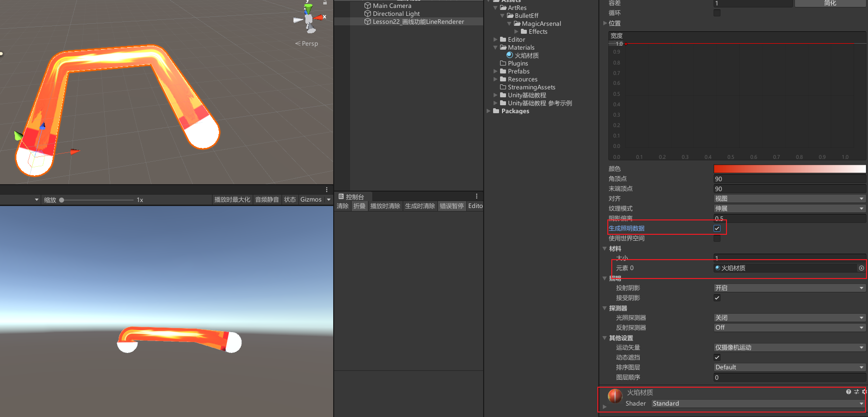This screenshot has width=868, height=417.
Task: Click the 火焰材质 material asset icon in Materials
Action: coord(509,56)
